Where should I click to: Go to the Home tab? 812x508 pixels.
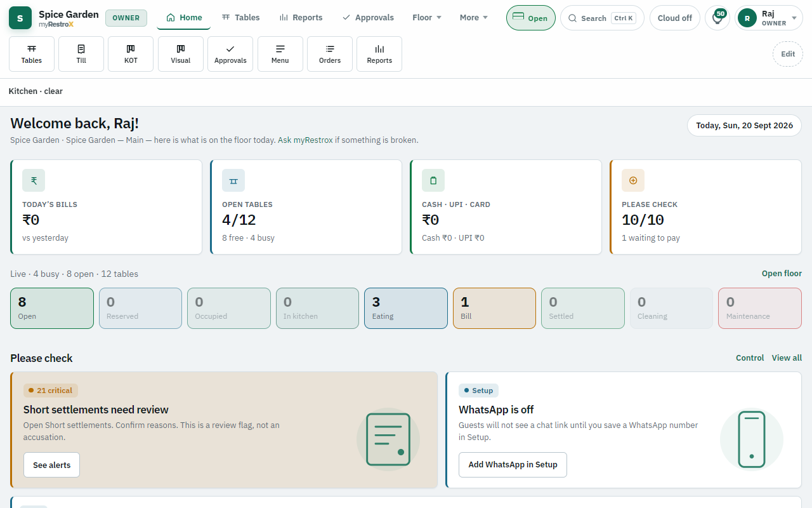(x=184, y=18)
